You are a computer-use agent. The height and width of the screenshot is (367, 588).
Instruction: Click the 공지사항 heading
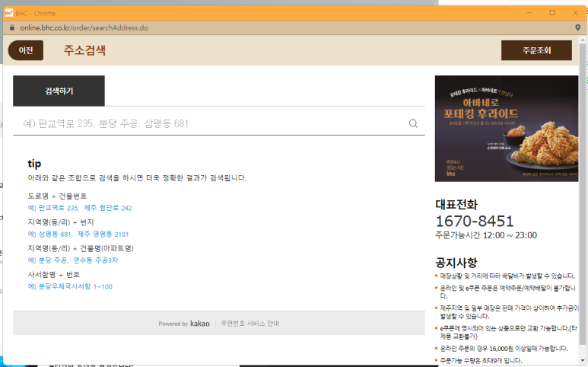(456, 263)
